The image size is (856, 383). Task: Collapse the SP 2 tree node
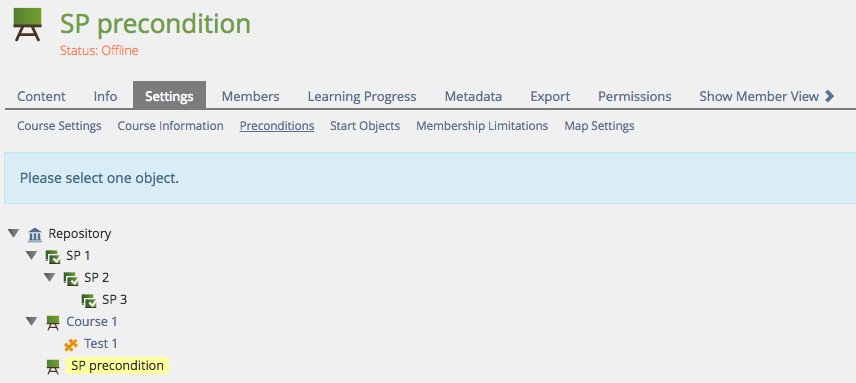tap(50, 278)
